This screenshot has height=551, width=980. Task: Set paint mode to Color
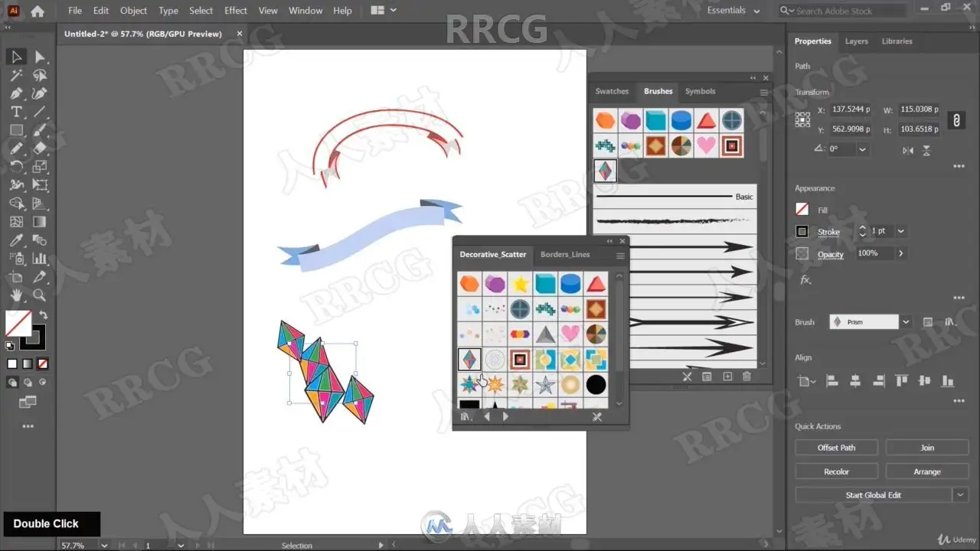pyautogui.click(x=12, y=364)
